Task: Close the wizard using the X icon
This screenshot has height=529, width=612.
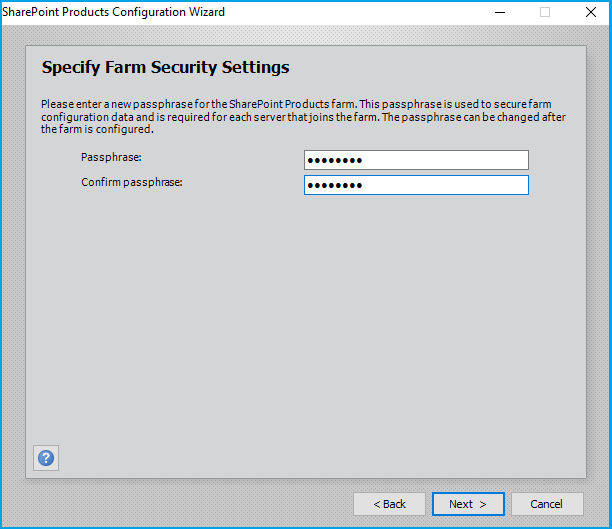Action: (x=591, y=12)
